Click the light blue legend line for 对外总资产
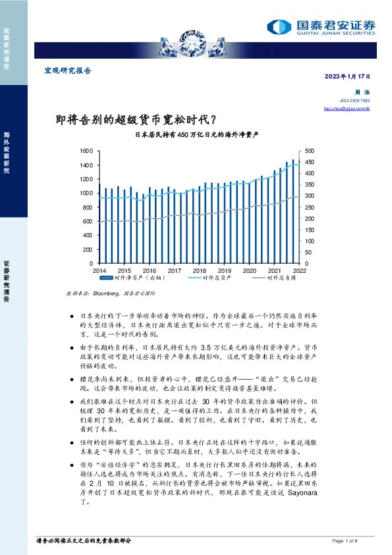 [x=194, y=278]
